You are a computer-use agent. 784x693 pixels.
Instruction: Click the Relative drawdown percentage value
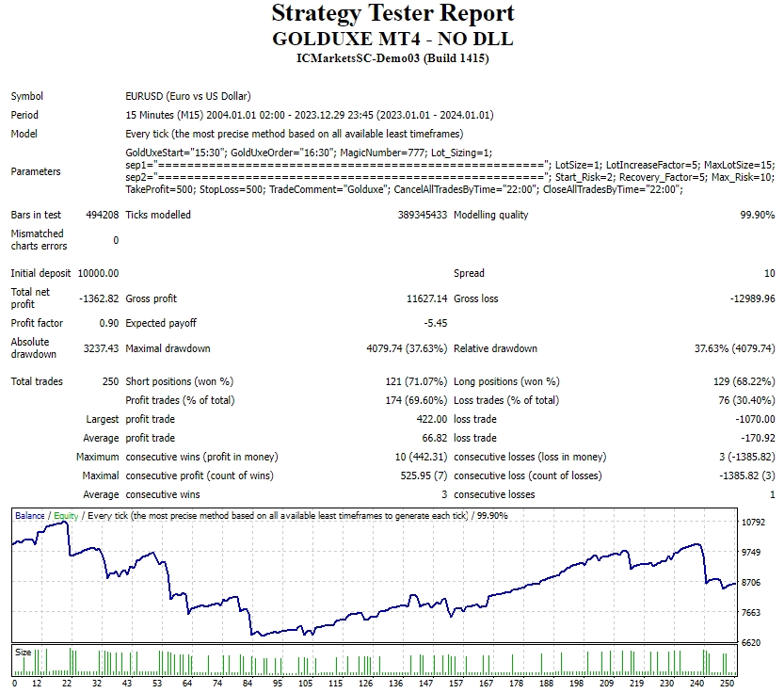(x=734, y=348)
